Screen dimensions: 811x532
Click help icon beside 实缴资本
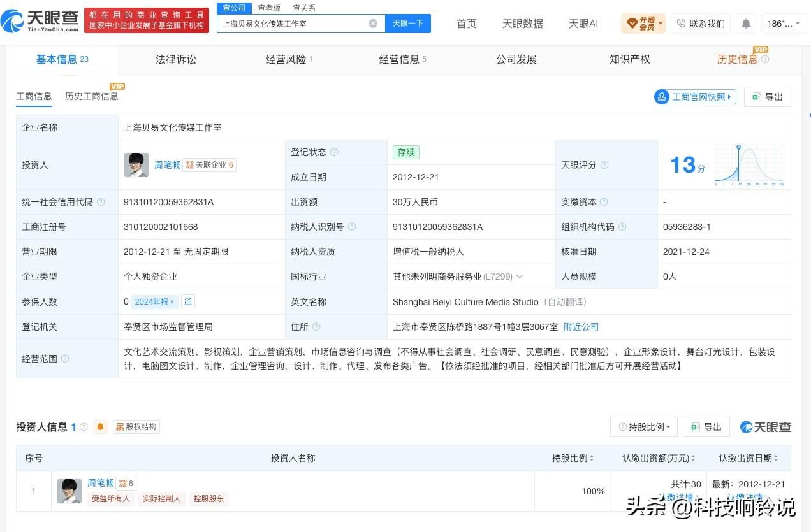pos(604,202)
